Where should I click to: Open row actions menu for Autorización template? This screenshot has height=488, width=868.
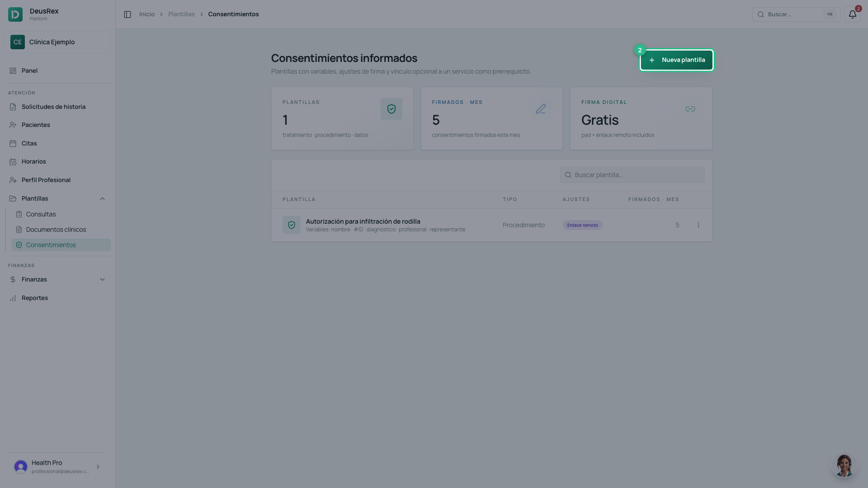[698, 225]
